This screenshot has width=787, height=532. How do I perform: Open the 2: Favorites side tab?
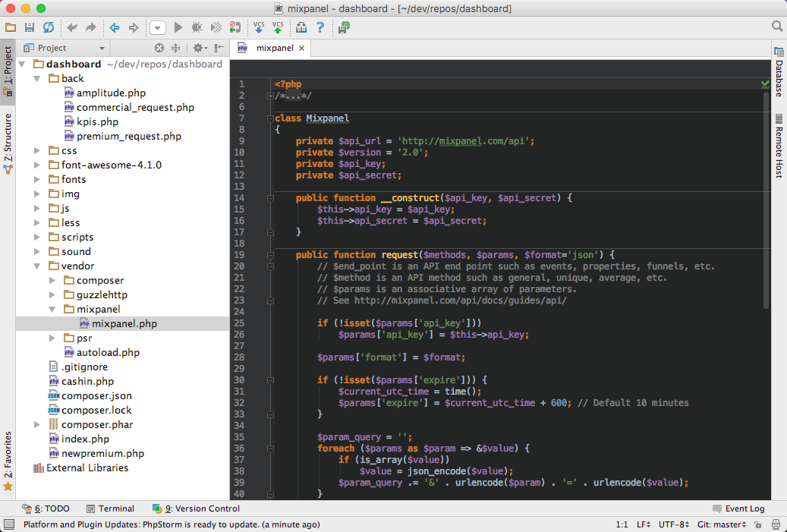[8, 461]
